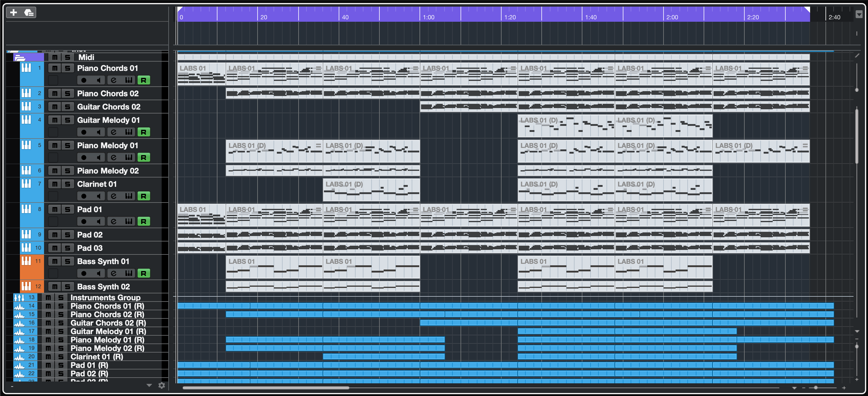Open the instrument editor on Clarinet 01
868x396 pixels.
coord(128,196)
